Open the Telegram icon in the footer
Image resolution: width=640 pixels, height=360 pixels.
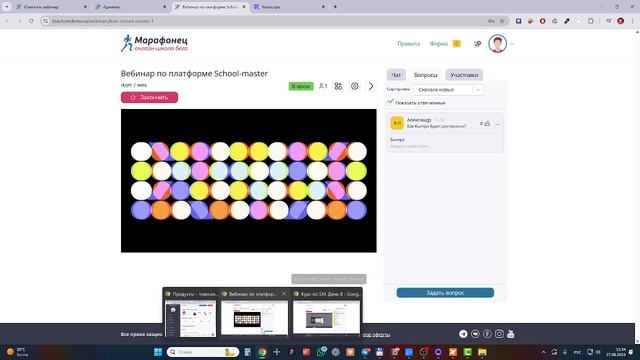point(463,334)
